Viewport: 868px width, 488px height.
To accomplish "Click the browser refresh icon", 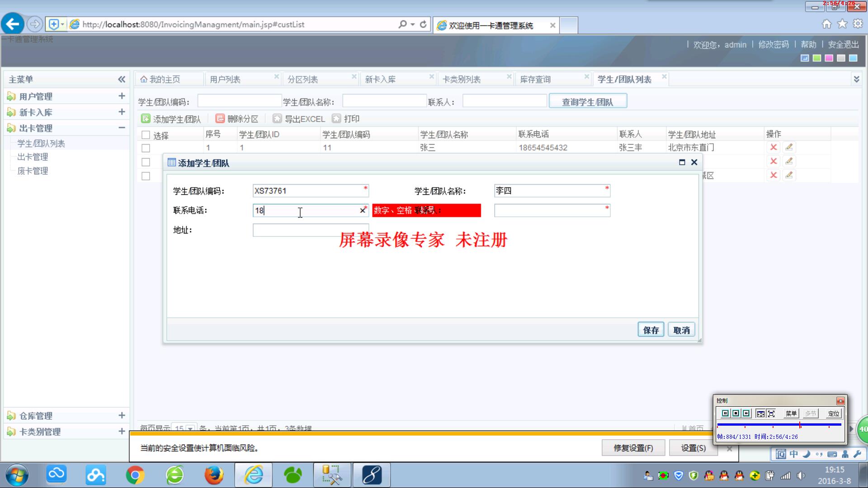I will (423, 24).
